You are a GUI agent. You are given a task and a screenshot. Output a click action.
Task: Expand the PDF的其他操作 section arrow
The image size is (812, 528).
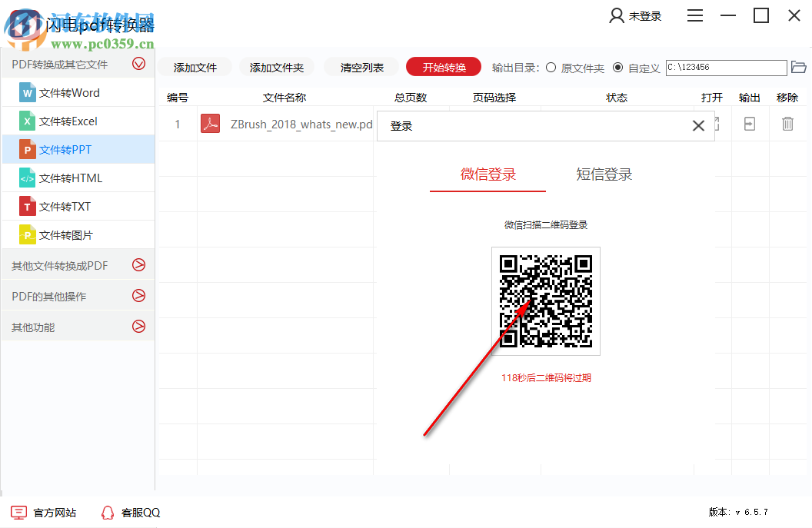coord(138,296)
